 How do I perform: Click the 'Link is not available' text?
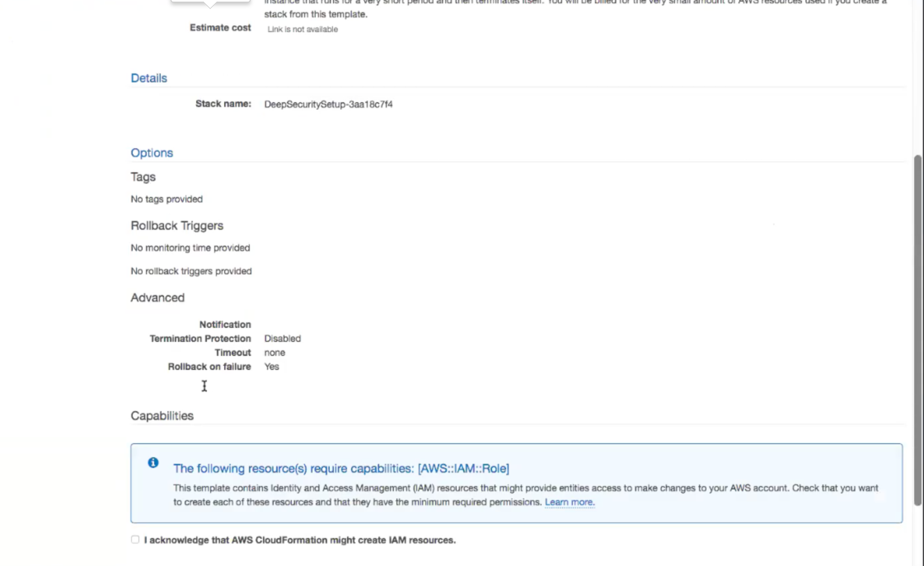coord(303,29)
